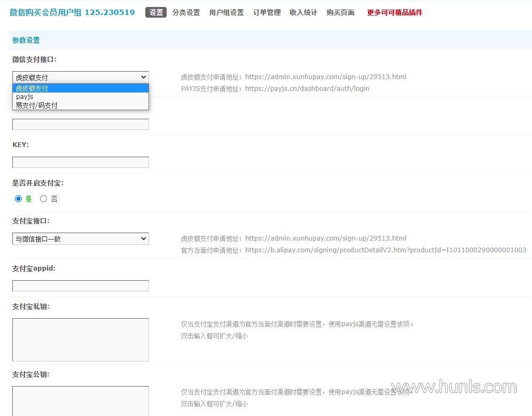532x416 pixels.
Task: Click the 支付宝appid input field
Action: [x=81, y=286]
